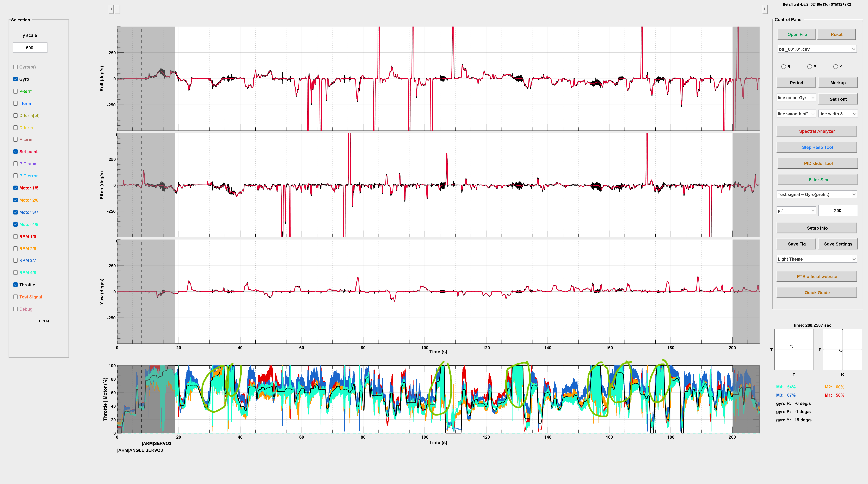Enable the Gyro(pf) checkbox
Screen dimensions: 868x484
(x=15, y=67)
